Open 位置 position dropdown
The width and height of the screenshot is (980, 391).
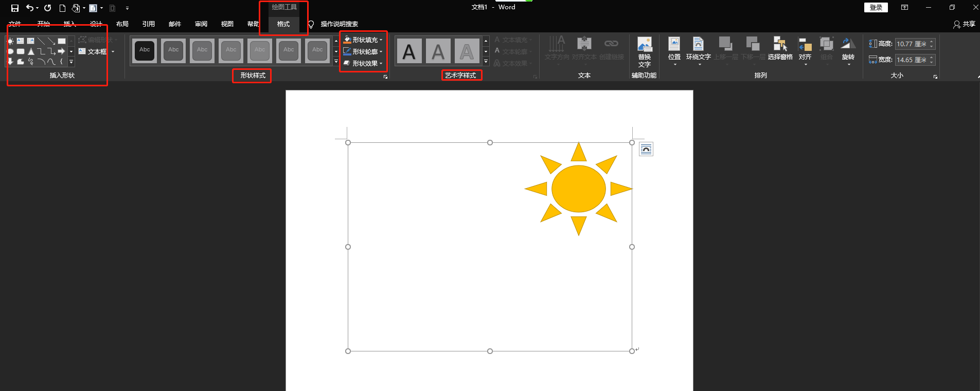click(x=674, y=51)
